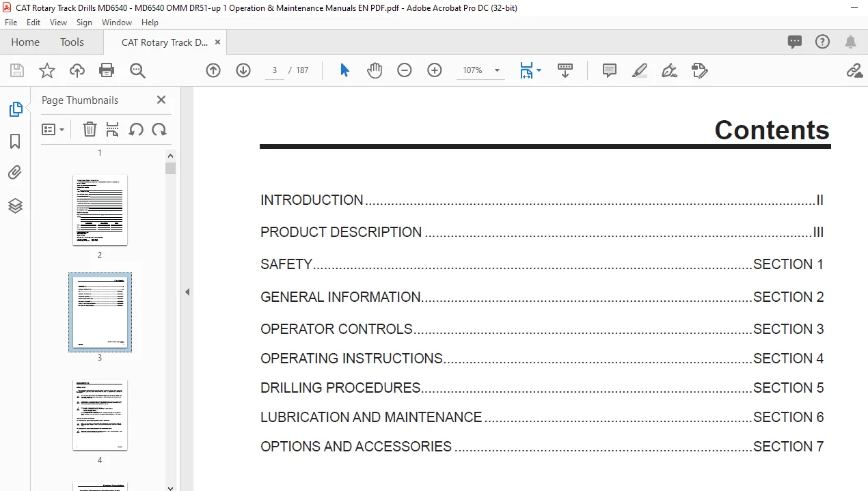Open the Window menu

pos(117,23)
